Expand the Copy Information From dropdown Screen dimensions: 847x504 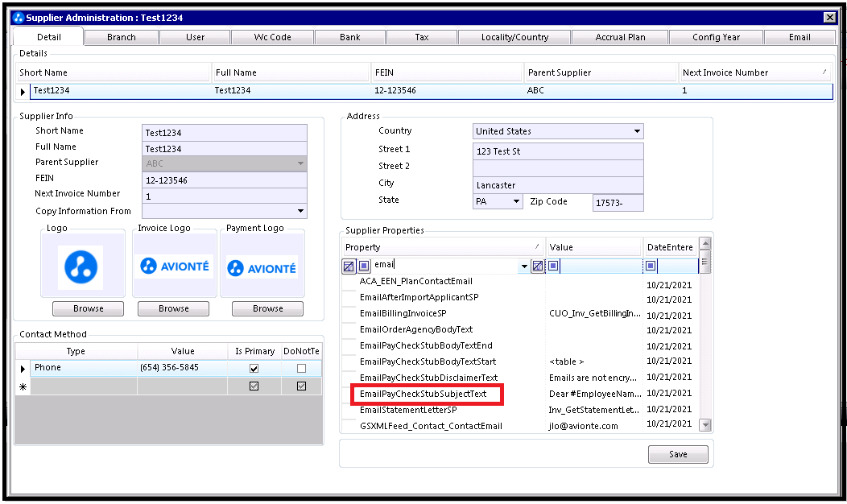tap(300, 211)
